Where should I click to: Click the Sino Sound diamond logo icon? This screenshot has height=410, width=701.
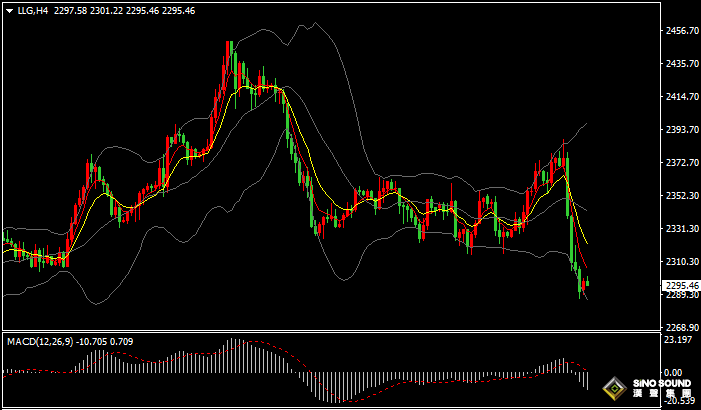click(x=615, y=389)
